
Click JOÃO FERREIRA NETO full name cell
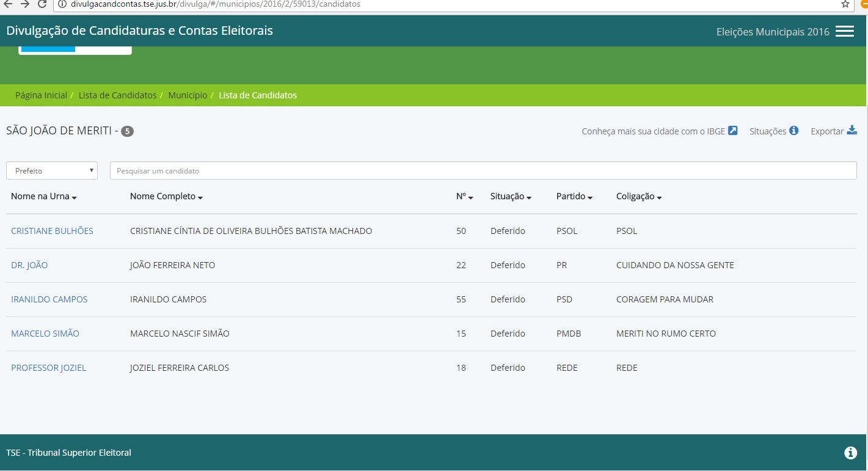pyautogui.click(x=173, y=265)
